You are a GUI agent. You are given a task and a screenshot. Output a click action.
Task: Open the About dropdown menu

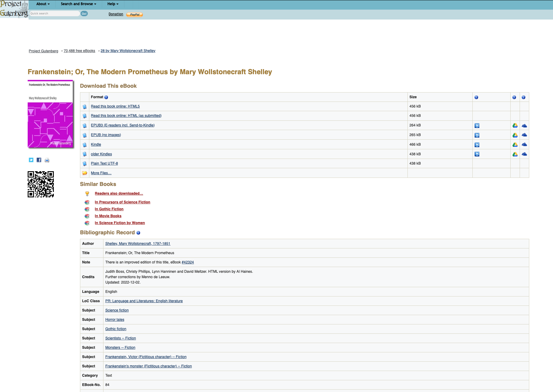click(x=43, y=4)
